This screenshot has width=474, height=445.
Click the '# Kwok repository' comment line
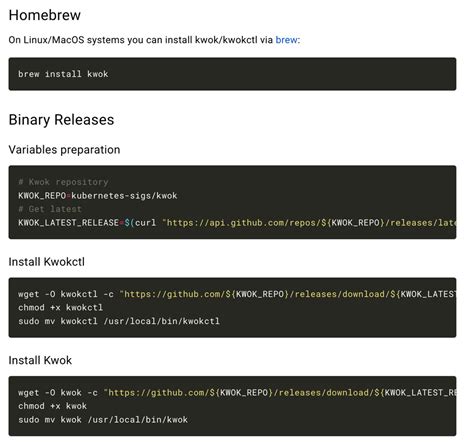(63, 182)
